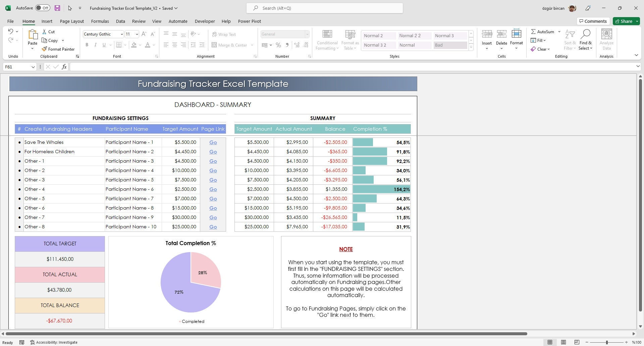Open the Power Pivot tab
644x346 pixels.
[x=249, y=21]
